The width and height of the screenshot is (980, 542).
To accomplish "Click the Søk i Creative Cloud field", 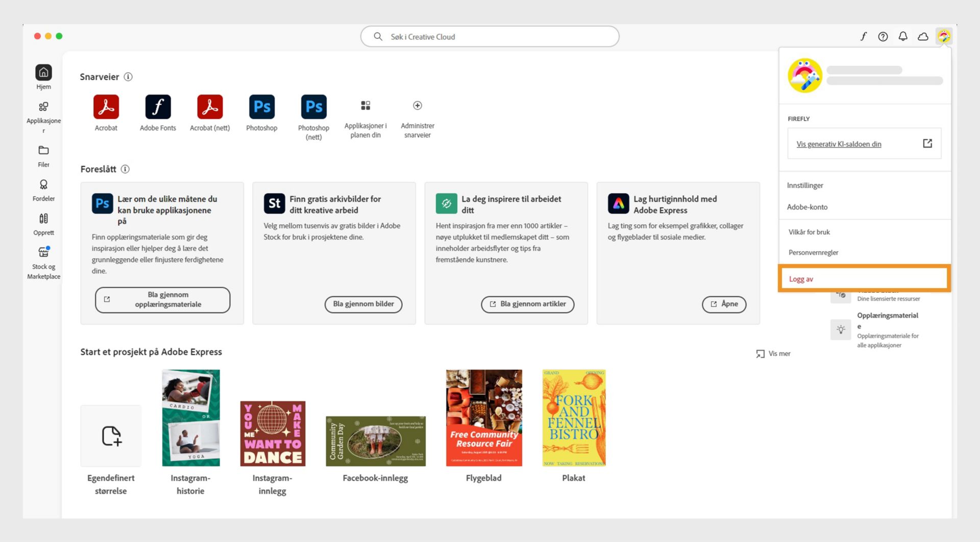I will pos(489,36).
